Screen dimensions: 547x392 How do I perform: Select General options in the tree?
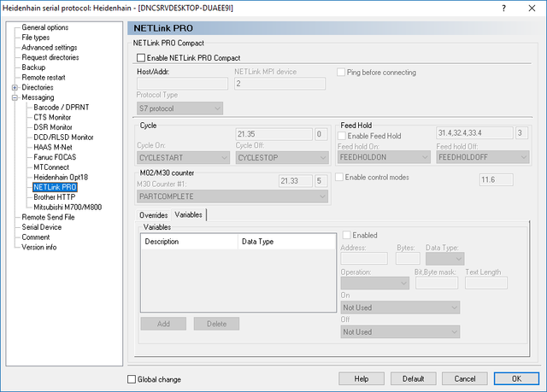pos(45,27)
